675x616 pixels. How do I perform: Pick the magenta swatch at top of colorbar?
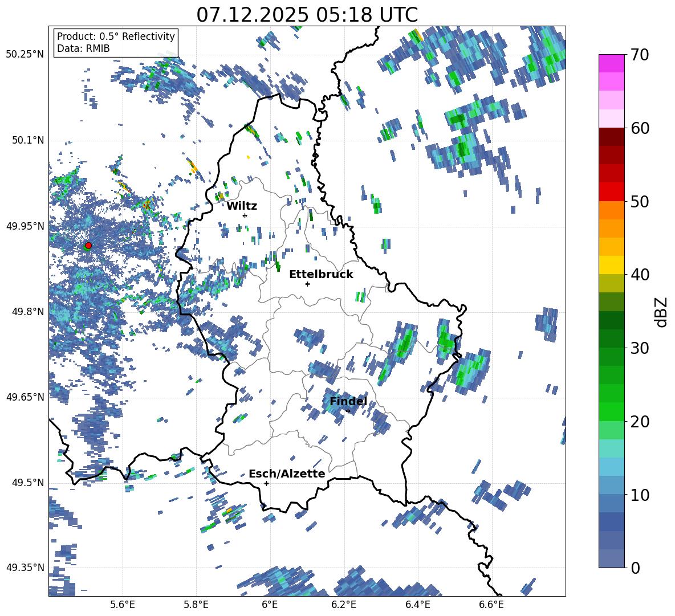(x=612, y=63)
